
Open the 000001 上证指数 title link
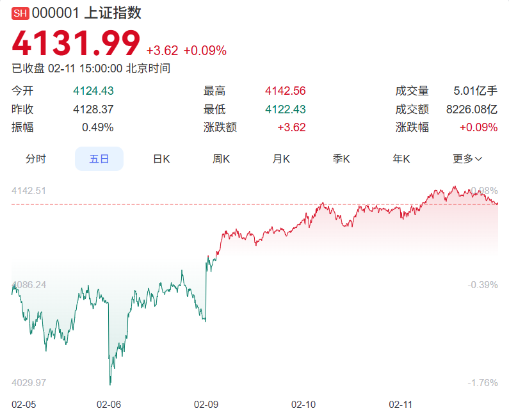86,13
